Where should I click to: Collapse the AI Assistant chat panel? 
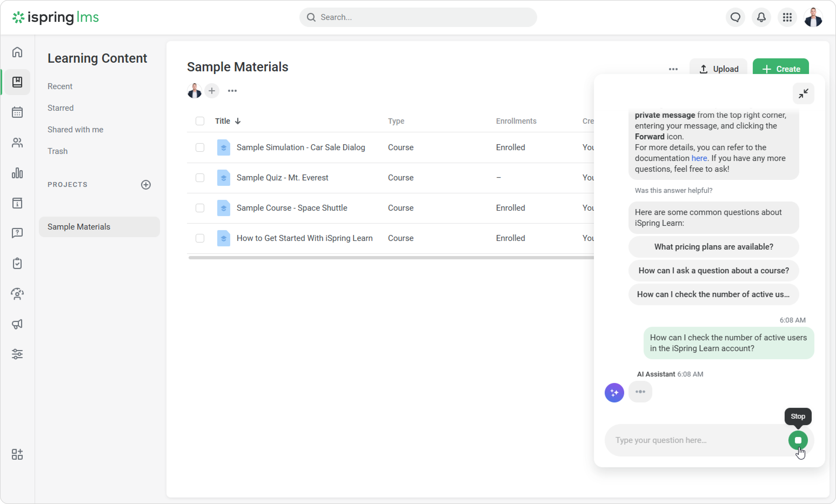point(803,93)
